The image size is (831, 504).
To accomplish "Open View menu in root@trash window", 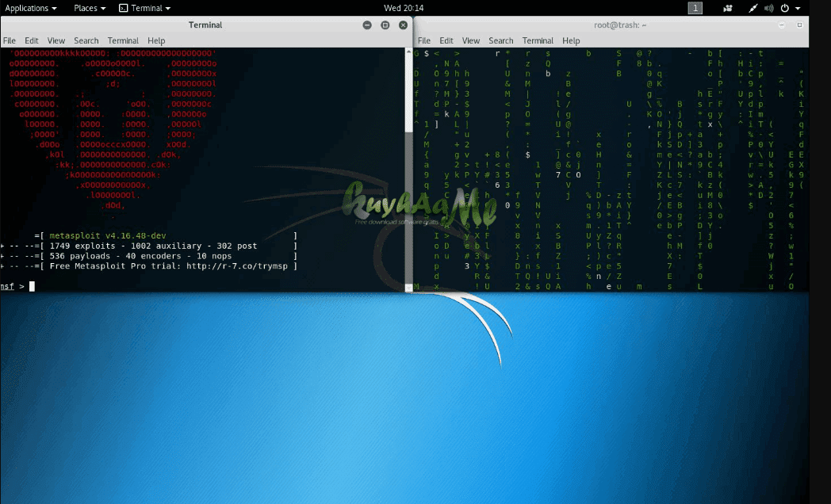I will [471, 40].
